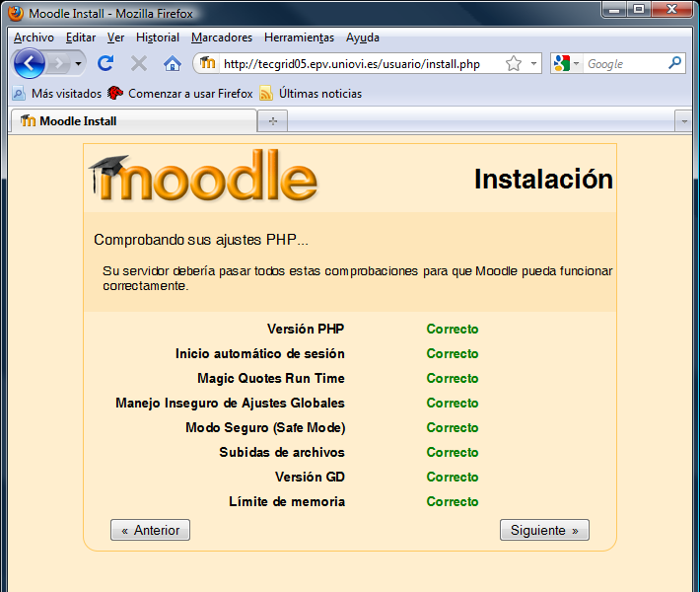Screen dimensions: 700x592
Task: Open the Editar menu
Action: (x=81, y=37)
